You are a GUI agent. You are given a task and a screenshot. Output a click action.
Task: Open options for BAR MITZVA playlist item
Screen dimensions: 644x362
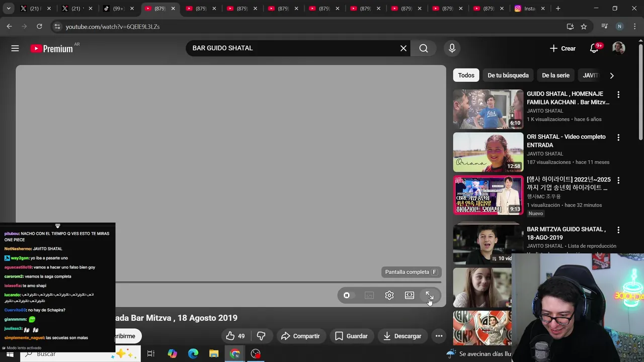coord(618,230)
